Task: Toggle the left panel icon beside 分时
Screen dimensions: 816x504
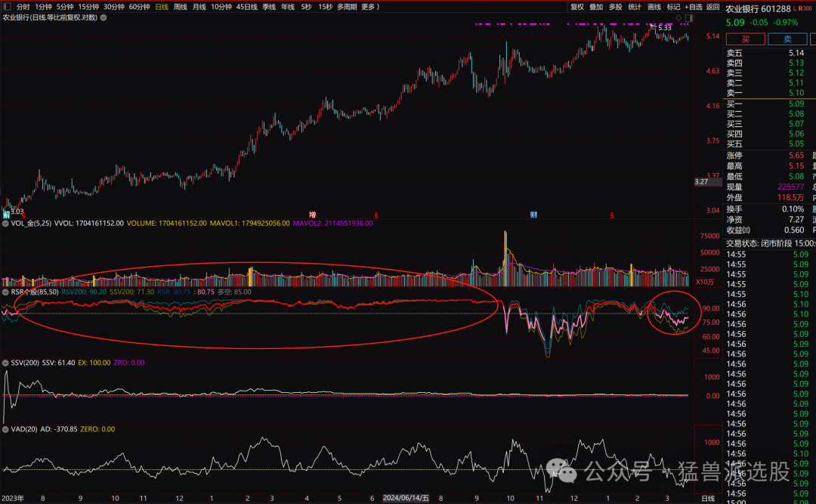Action: 8,7
